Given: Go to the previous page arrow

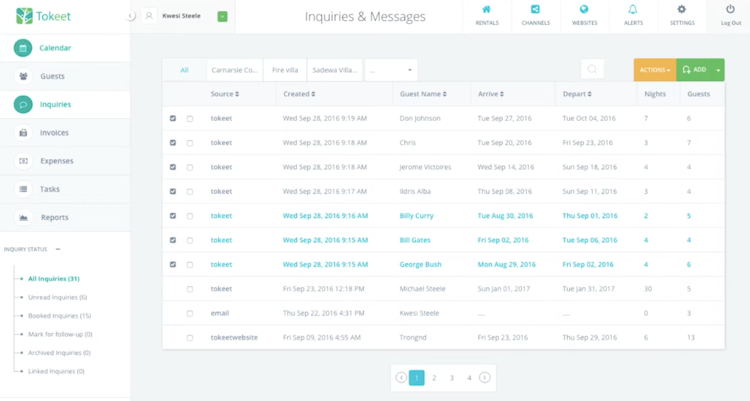Looking at the screenshot, I should (401, 378).
